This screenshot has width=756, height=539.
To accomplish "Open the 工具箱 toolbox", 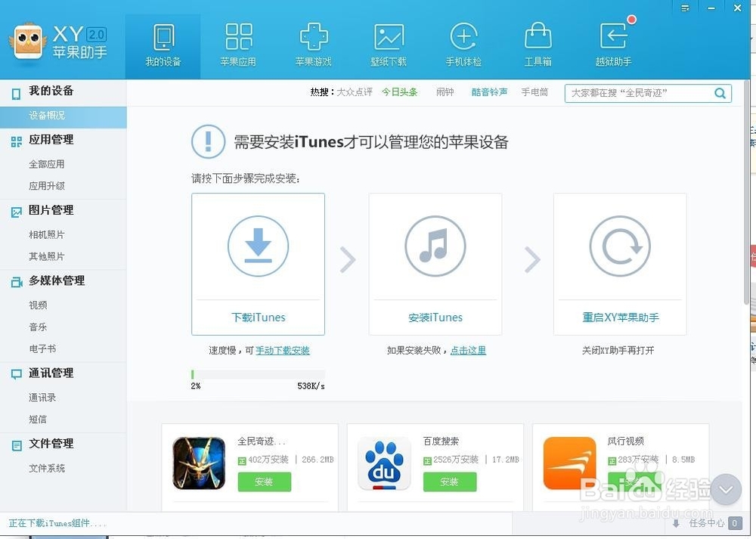I will point(538,44).
